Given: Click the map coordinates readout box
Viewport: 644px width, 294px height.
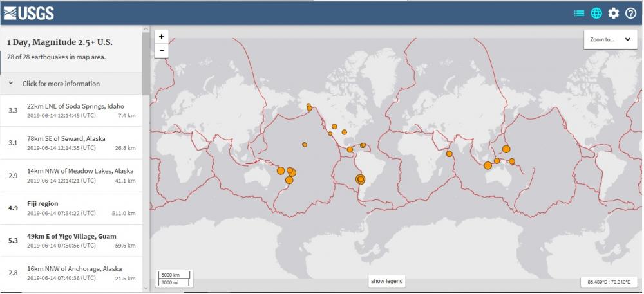Looking at the screenshot, I should pyautogui.click(x=609, y=282).
